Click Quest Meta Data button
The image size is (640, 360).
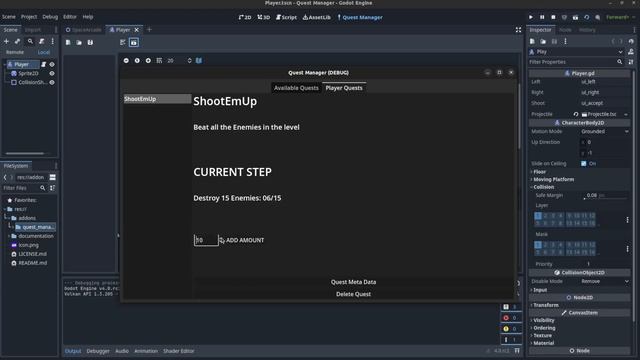tap(353, 282)
